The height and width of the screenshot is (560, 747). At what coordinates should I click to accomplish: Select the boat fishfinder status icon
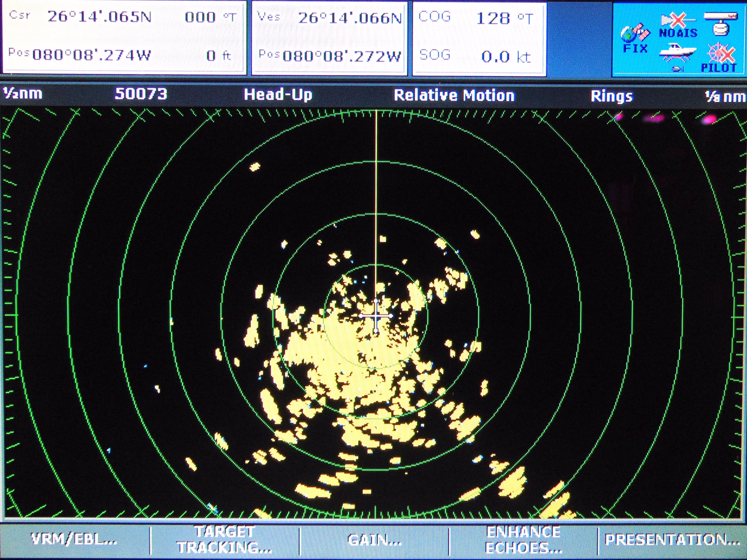[x=678, y=57]
